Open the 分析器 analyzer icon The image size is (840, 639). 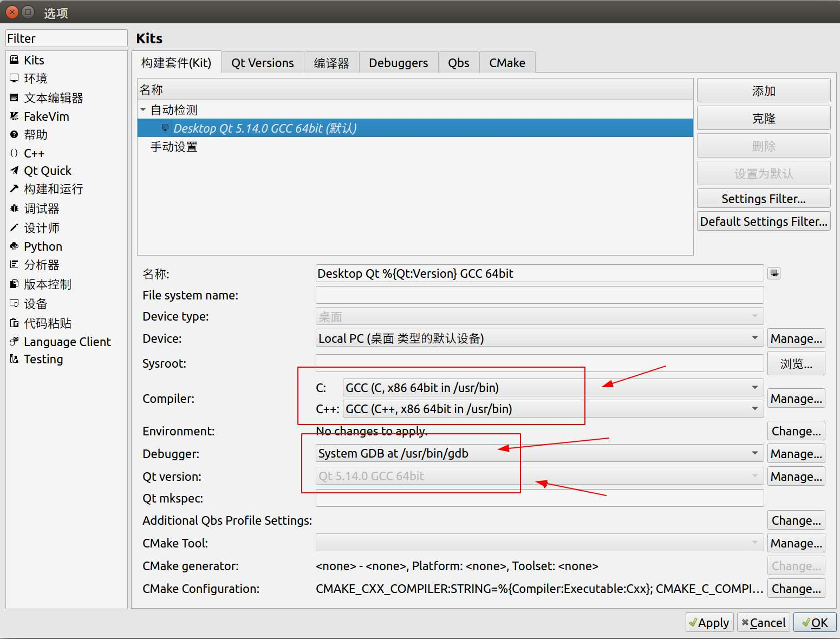pos(14,265)
